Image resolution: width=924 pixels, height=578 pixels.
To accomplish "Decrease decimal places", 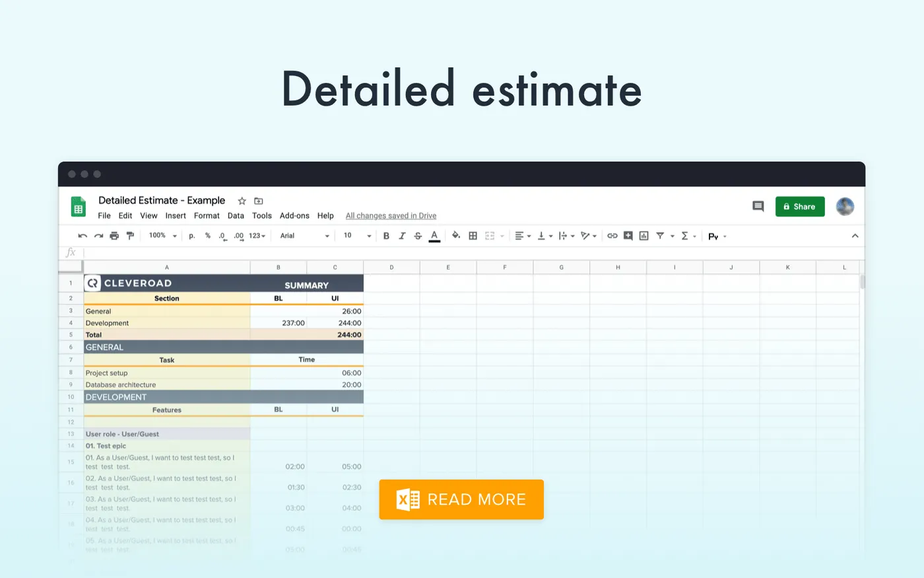I will point(223,236).
